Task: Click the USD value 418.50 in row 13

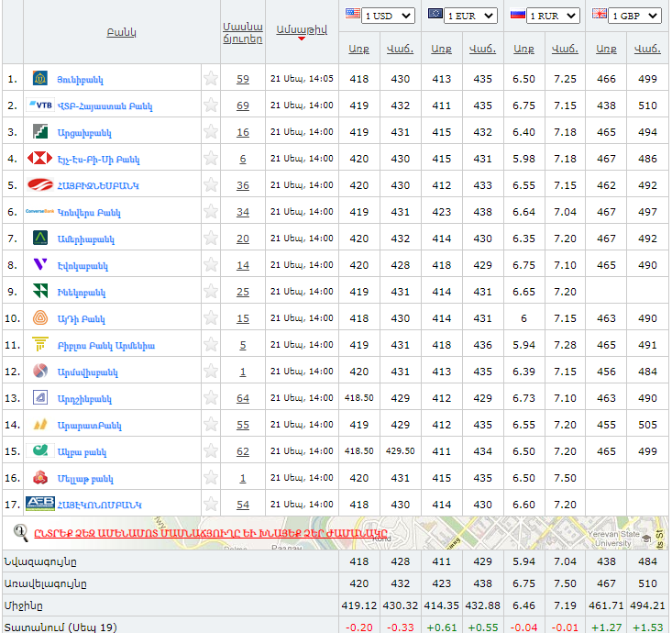Action: point(358,397)
